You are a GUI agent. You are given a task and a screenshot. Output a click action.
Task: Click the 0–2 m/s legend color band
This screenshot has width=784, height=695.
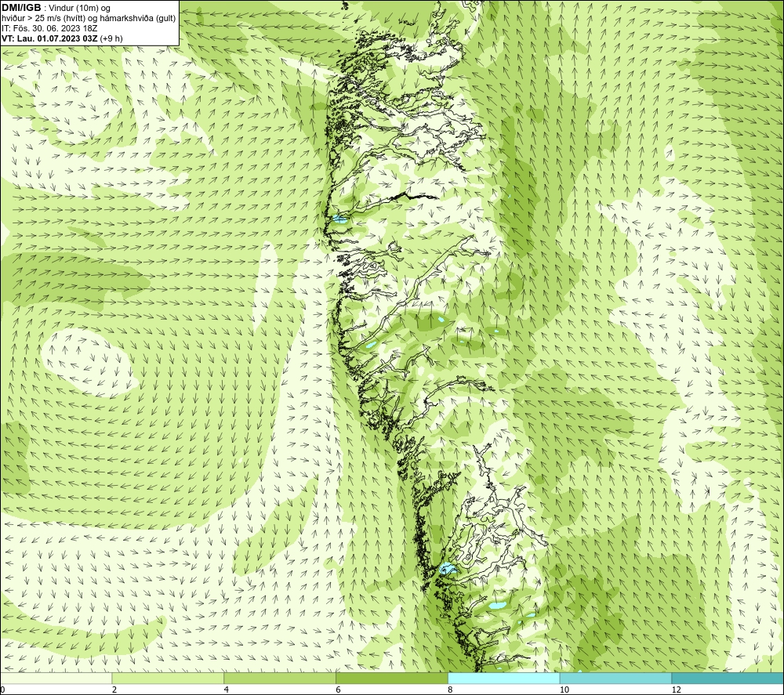coord(56,678)
